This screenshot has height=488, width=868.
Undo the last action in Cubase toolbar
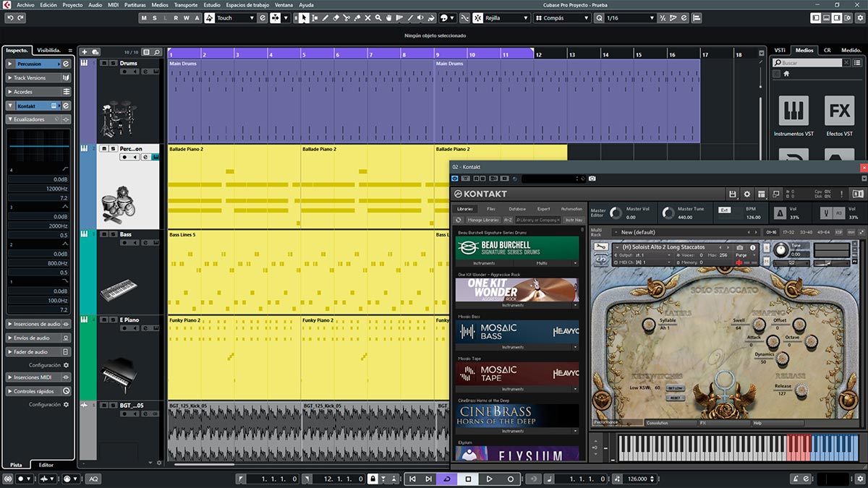point(11,18)
